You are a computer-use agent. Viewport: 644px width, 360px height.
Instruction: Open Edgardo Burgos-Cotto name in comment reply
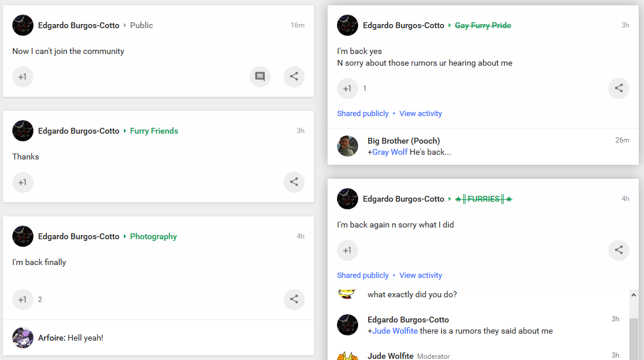pos(408,320)
